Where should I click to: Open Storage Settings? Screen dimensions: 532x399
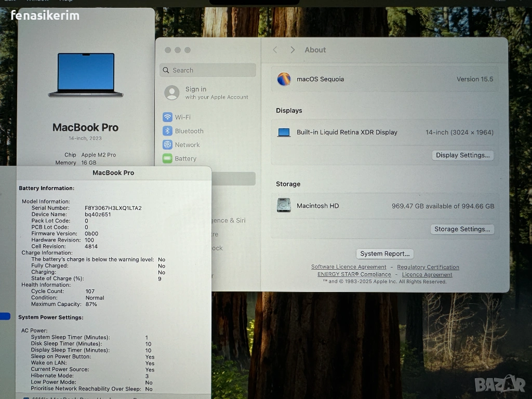pyautogui.click(x=462, y=229)
